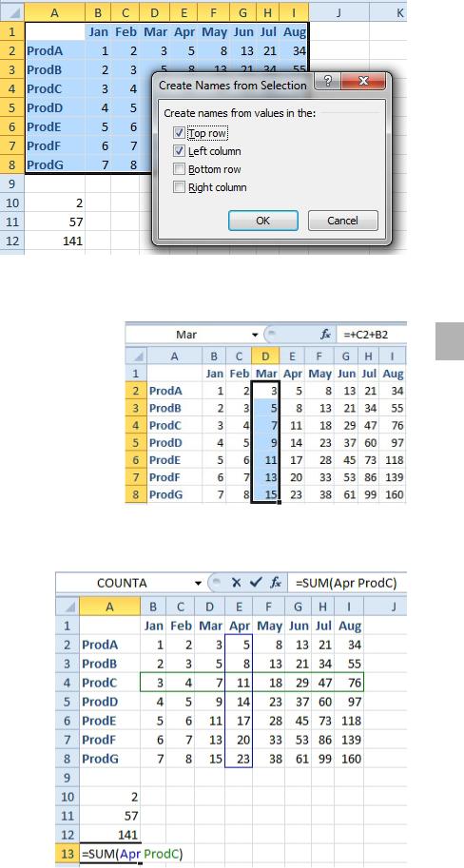The width and height of the screenshot is (464, 868).
Task: Select row 9 header in the dialog's sheet
Action: pos(12,183)
